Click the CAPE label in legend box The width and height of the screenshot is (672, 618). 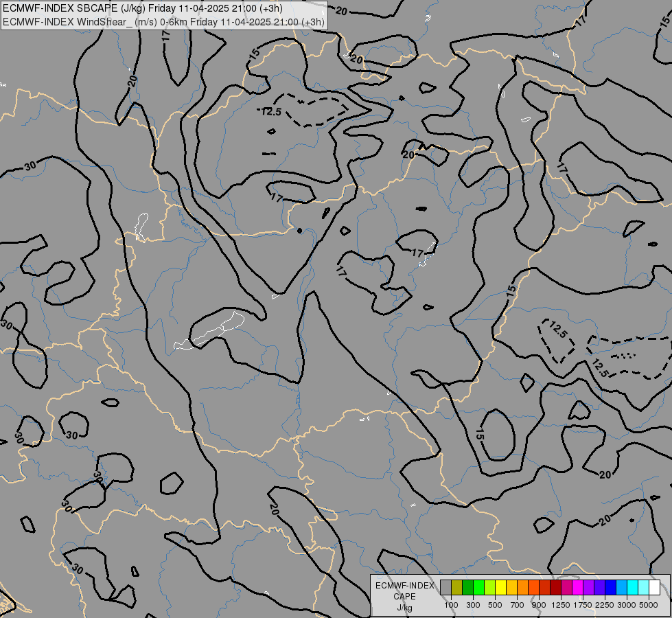[x=404, y=597]
